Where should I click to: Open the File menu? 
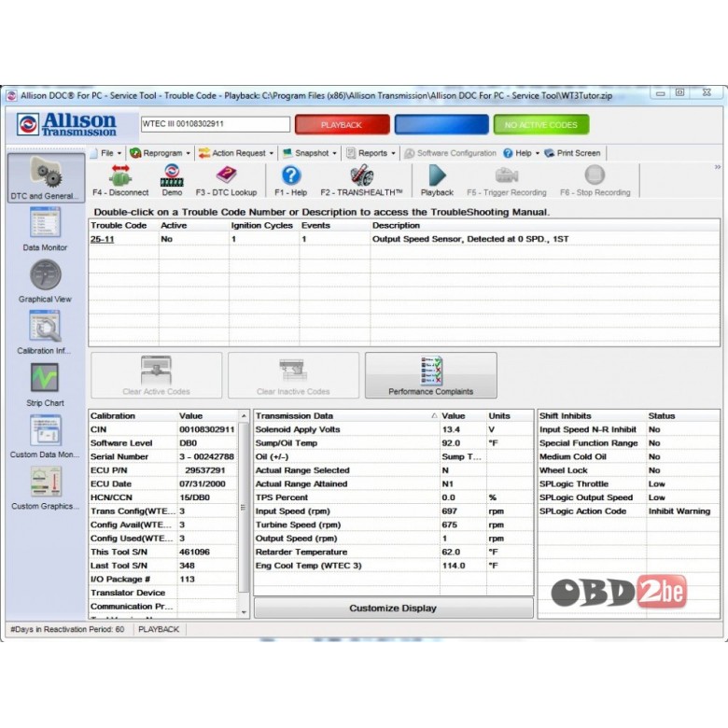106,153
